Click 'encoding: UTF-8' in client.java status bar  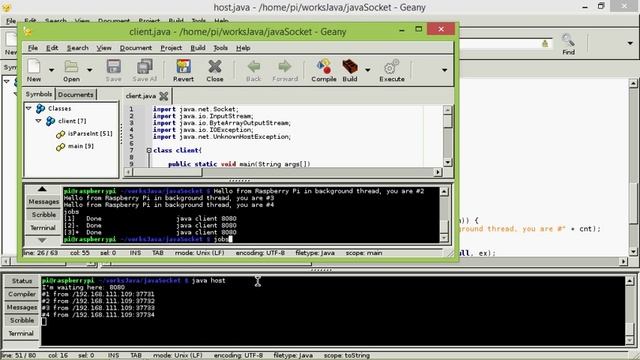pyautogui.click(x=260, y=253)
